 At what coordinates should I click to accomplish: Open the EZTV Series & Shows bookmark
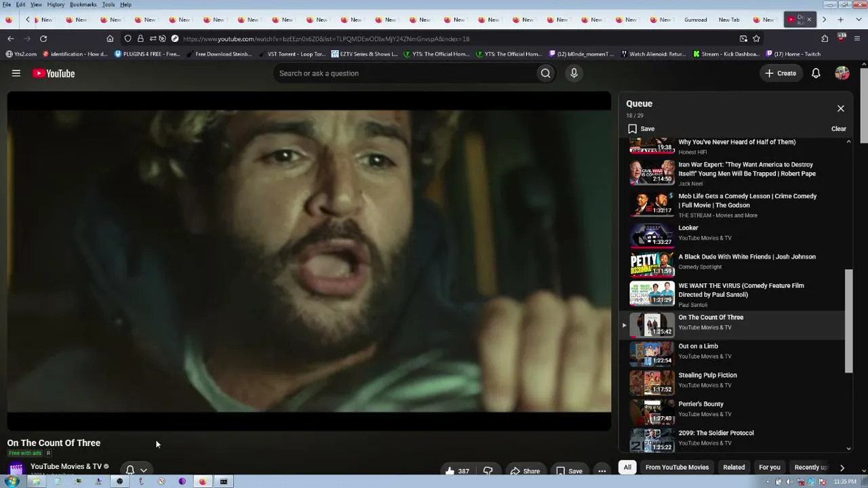click(x=365, y=54)
